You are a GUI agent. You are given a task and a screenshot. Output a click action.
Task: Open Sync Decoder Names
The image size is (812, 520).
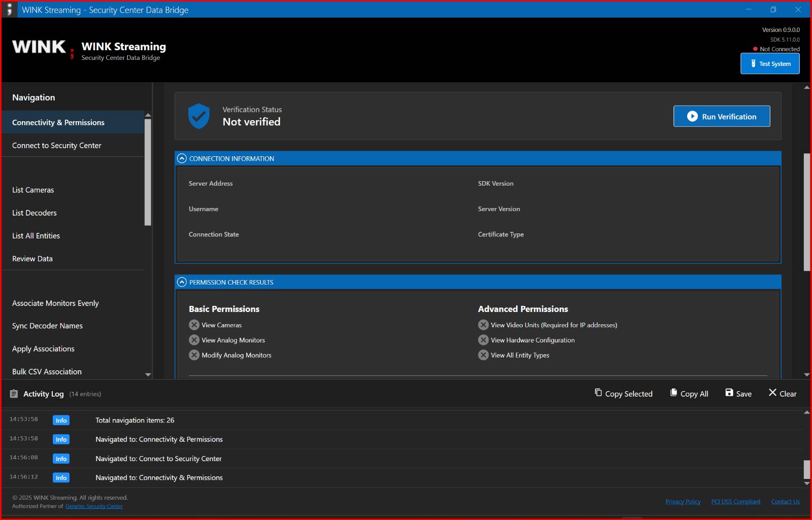[73, 326]
